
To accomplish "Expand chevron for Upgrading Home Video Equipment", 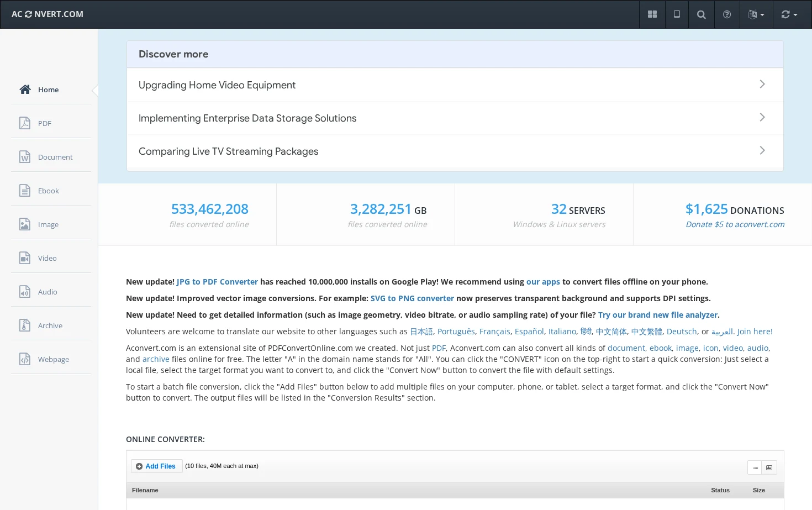I will click(x=762, y=84).
